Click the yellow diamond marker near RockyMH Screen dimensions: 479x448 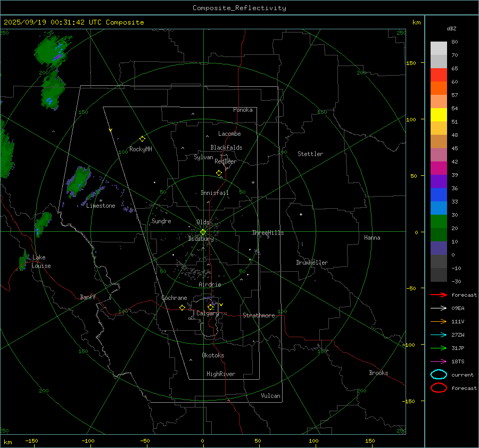click(142, 139)
